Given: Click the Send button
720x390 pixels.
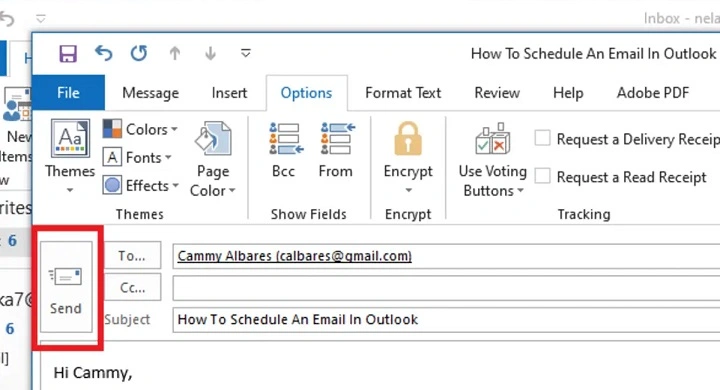Looking at the screenshot, I should 66,287.
